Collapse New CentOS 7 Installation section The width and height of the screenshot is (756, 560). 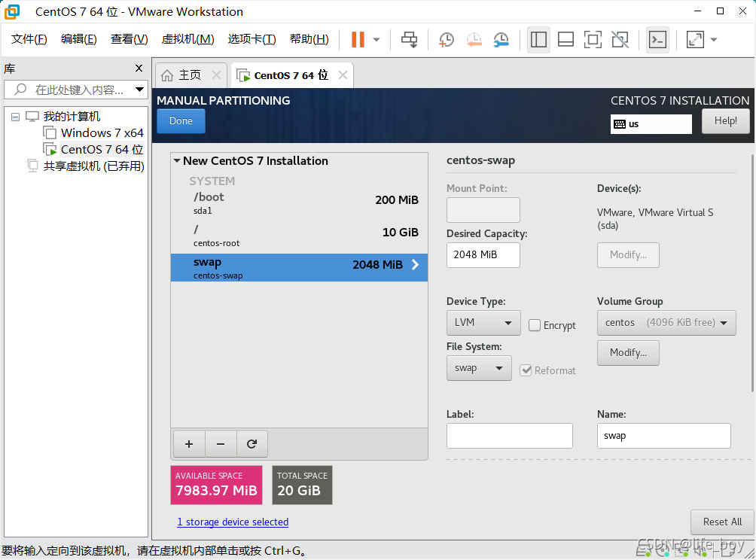[x=177, y=160]
